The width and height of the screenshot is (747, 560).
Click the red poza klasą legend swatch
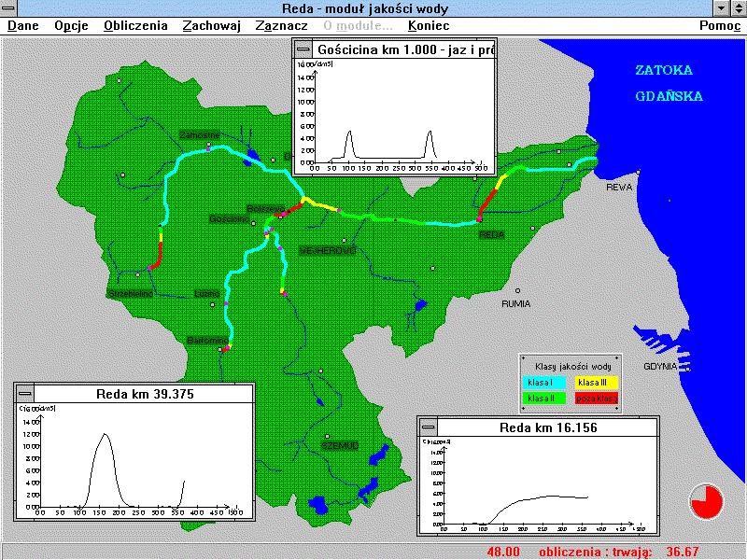click(x=597, y=399)
